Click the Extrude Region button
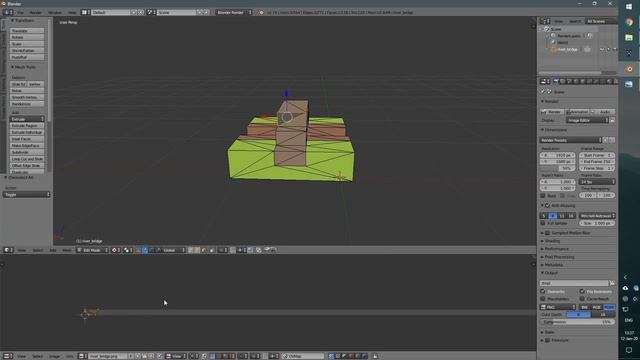The width and height of the screenshot is (640, 360). coord(27,126)
